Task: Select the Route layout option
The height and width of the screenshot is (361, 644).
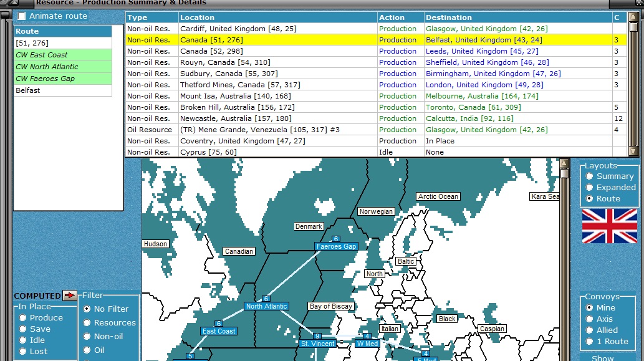Action: click(589, 198)
